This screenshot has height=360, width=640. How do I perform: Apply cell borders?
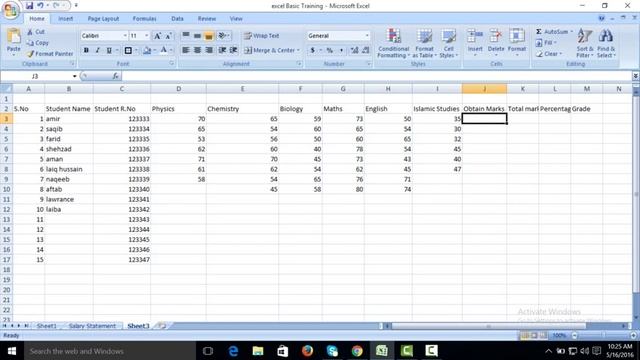(x=128, y=50)
